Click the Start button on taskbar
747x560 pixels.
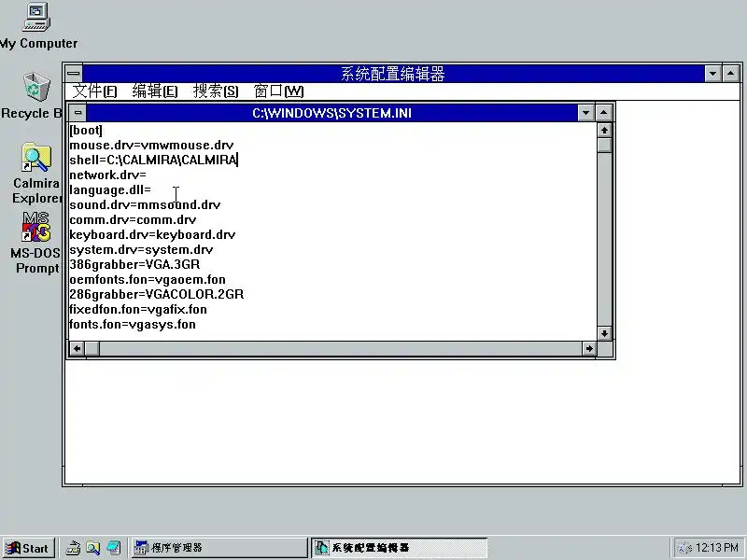tap(29, 548)
